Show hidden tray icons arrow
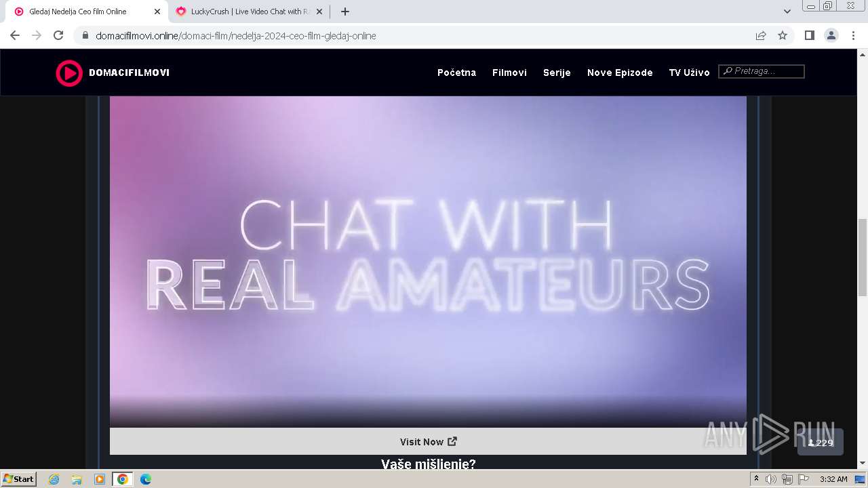Viewport: 868px width, 488px height. pos(757,479)
